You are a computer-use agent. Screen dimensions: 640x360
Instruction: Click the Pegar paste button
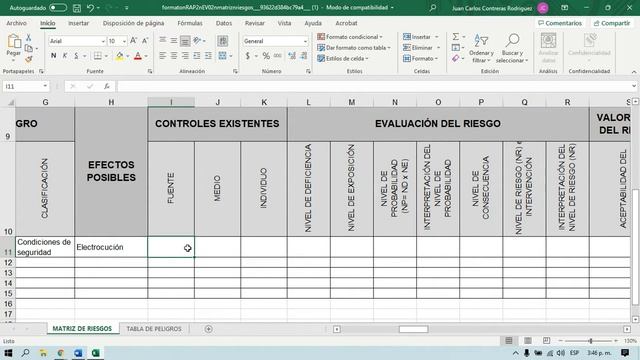(13, 46)
